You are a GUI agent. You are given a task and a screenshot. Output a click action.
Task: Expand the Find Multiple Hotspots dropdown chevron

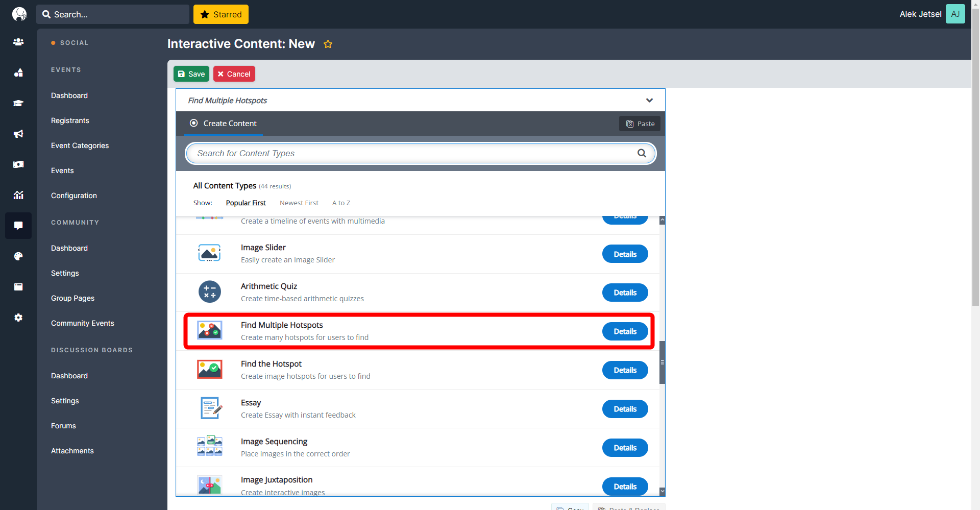649,100
